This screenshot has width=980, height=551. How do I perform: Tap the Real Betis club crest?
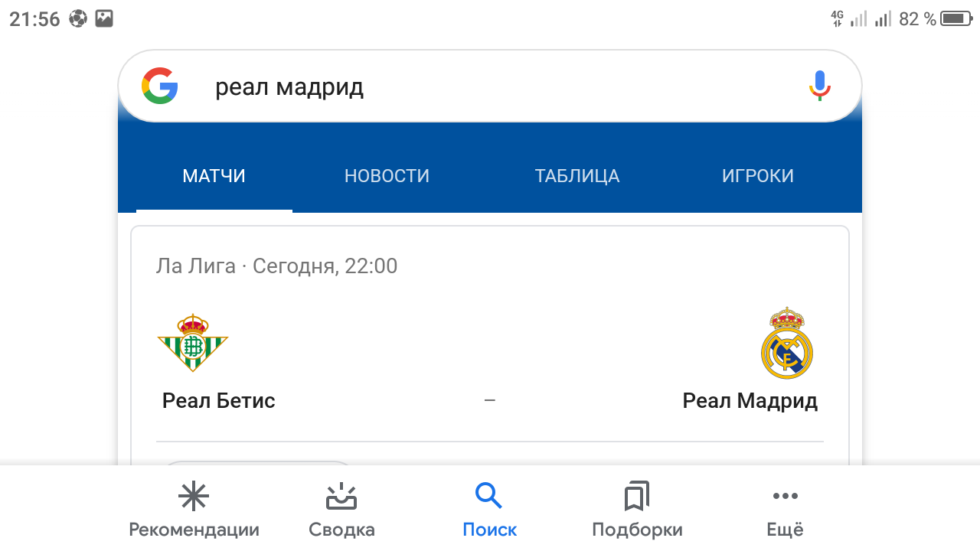click(193, 343)
